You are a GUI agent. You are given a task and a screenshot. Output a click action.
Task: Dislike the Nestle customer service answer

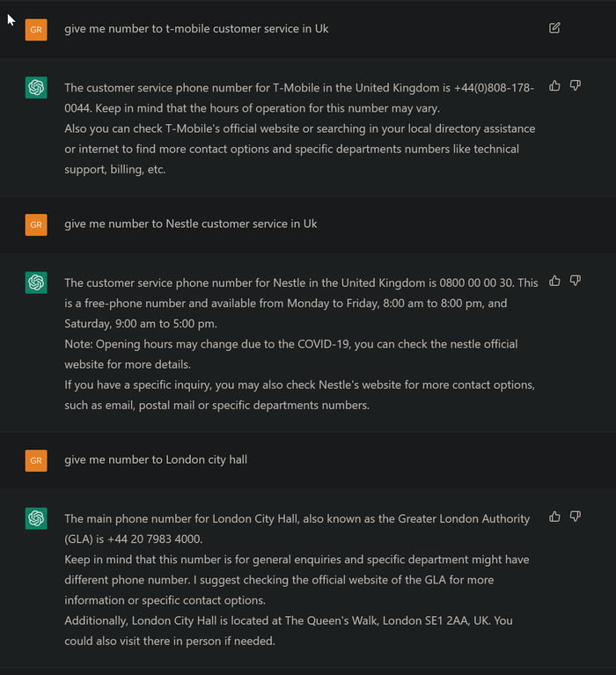[x=576, y=281]
